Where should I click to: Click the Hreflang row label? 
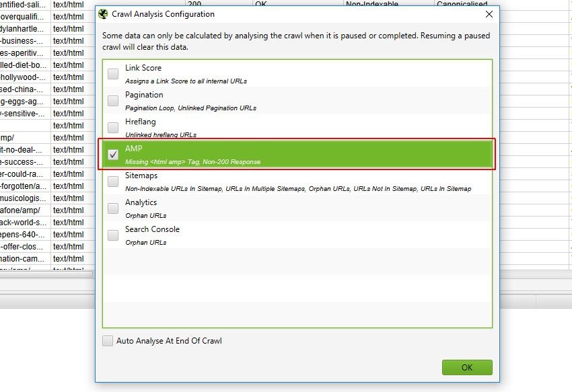click(x=140, y=122)
